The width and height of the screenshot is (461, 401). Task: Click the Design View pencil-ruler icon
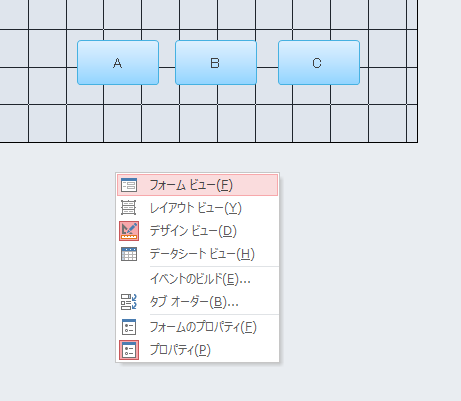click(129, 231)
